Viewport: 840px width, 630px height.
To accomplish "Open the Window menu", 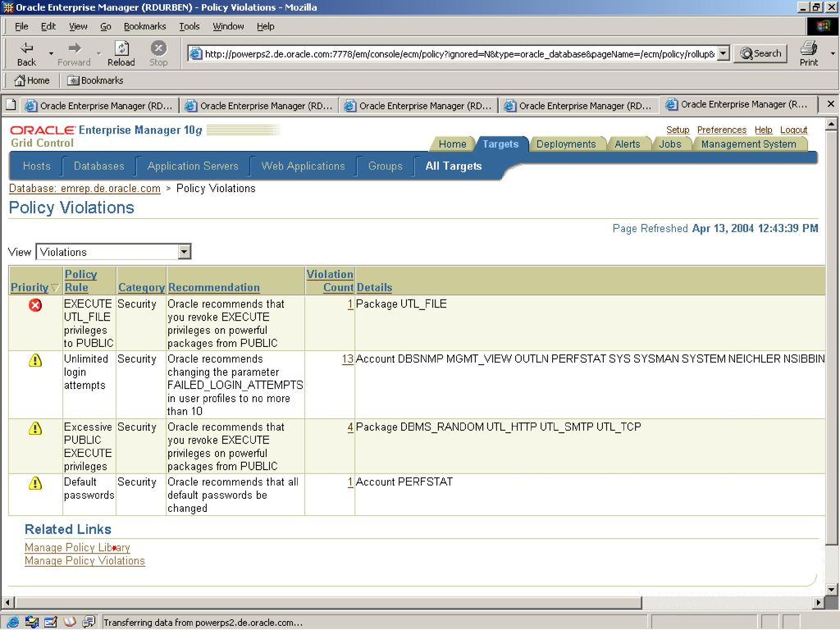I will (x=228, y=26).
